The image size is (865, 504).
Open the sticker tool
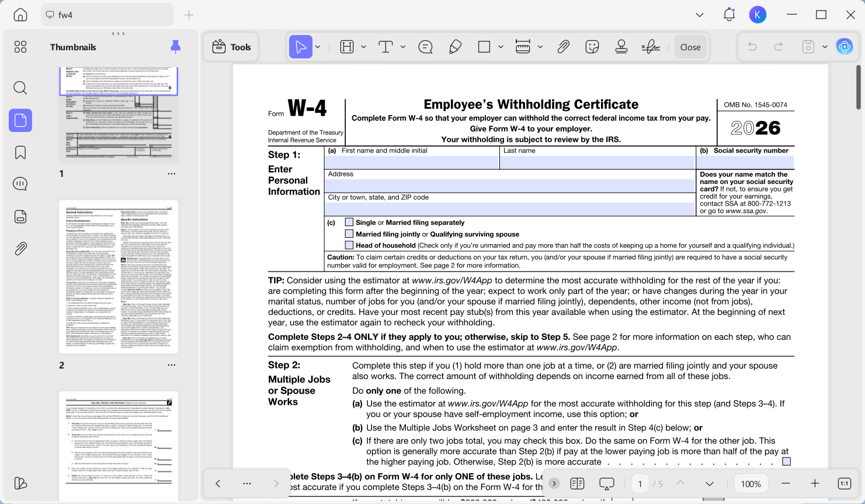(x=592, y=47)
